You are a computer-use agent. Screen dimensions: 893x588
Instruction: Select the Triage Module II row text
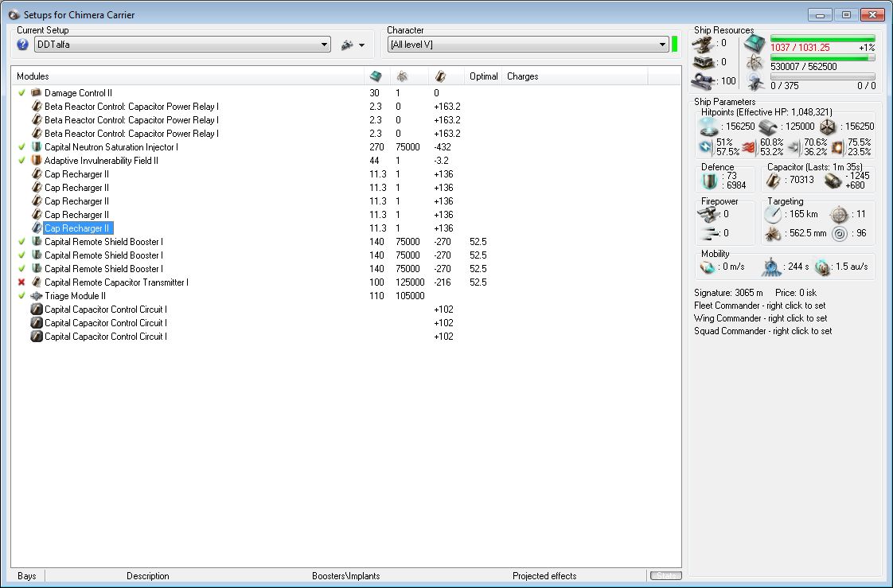coord(75,296)
